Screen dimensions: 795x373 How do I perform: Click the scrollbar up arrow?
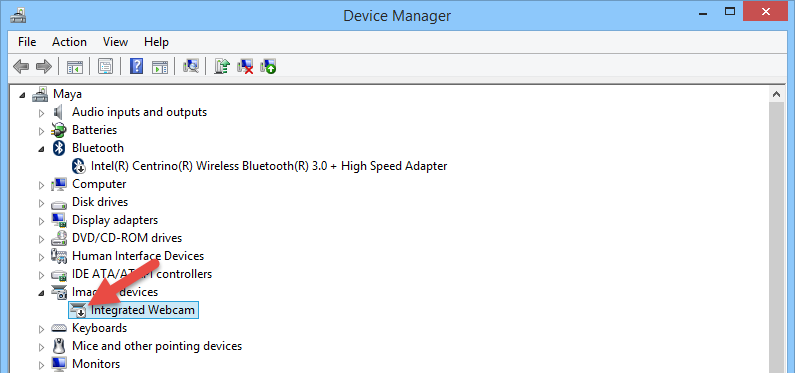pyautogui.click(x=776, y=94)
